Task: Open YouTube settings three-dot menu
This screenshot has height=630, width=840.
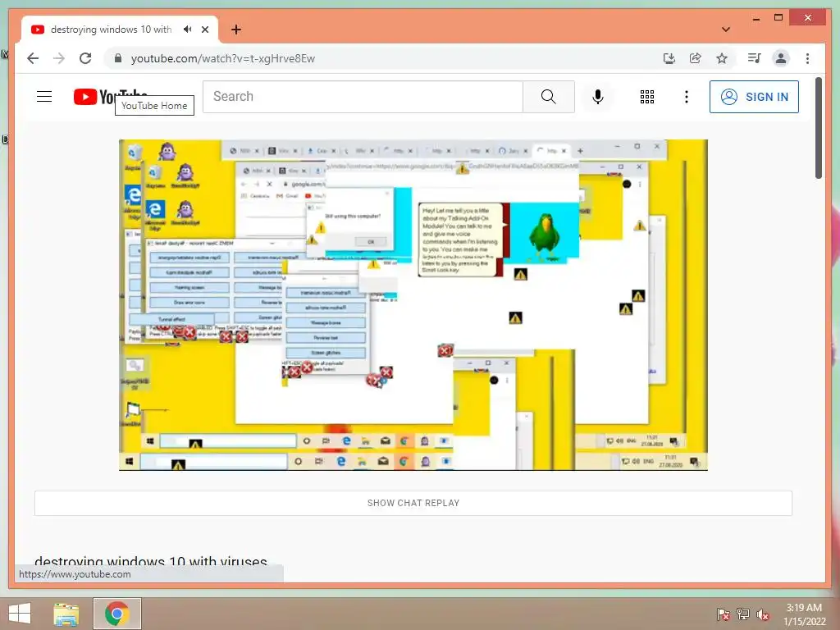Action: tap(687, 97)
